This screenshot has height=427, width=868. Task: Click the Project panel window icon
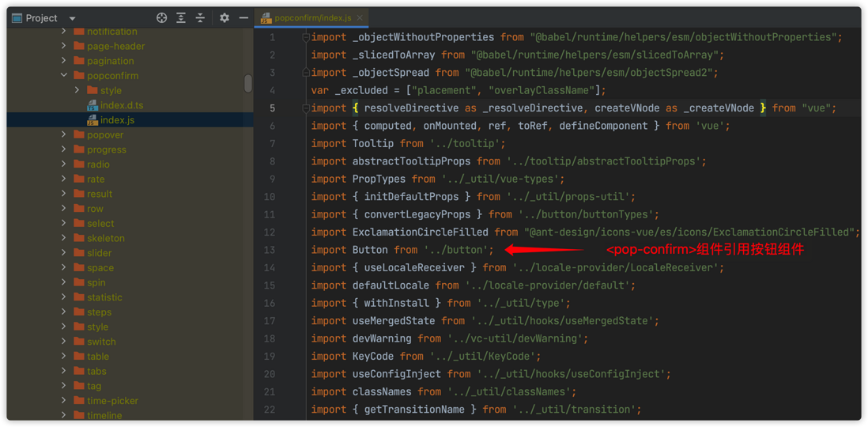coord(17,18)
